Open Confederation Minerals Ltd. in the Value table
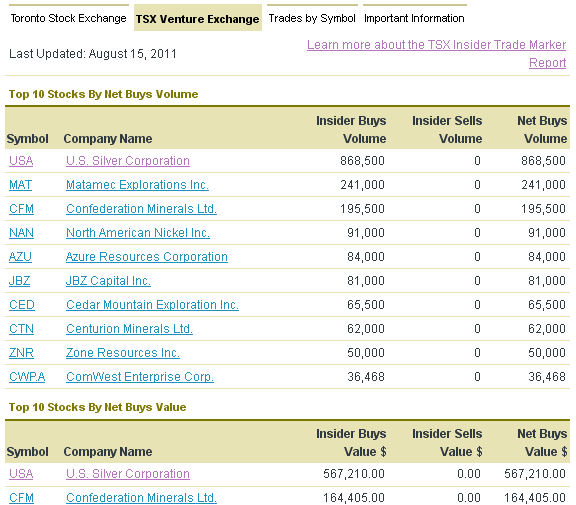Screen dimensions: 576x505 pyautogui.click(x=141, y=498)
